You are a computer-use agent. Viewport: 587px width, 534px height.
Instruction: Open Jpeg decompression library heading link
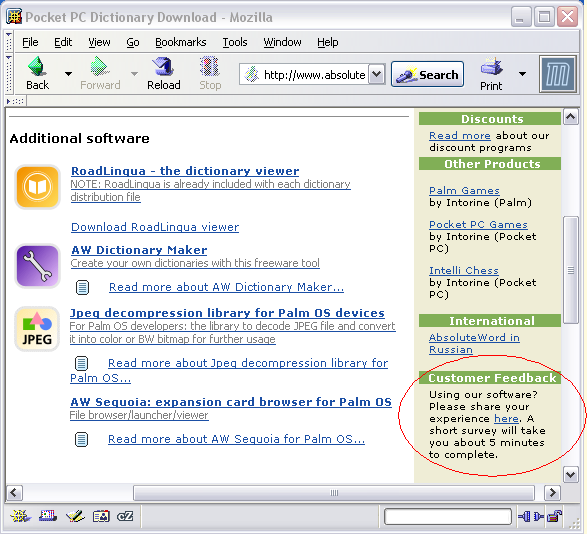tap(227, 313)
